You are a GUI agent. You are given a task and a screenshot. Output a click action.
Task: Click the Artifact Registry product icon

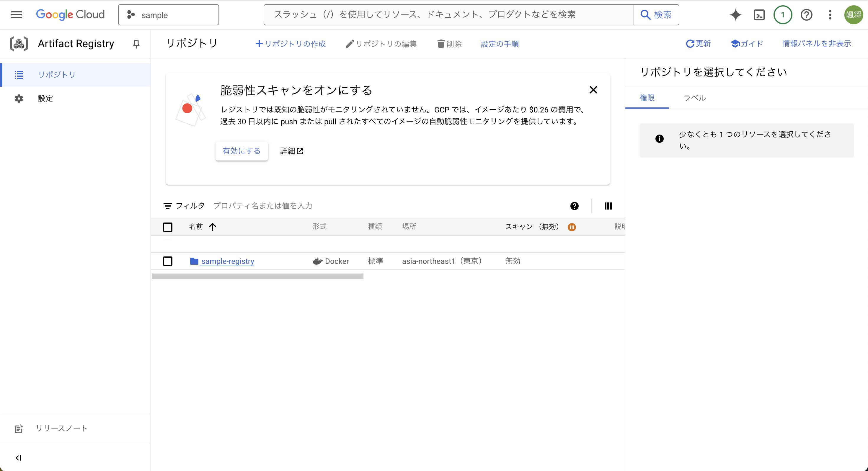click(19, 44)
